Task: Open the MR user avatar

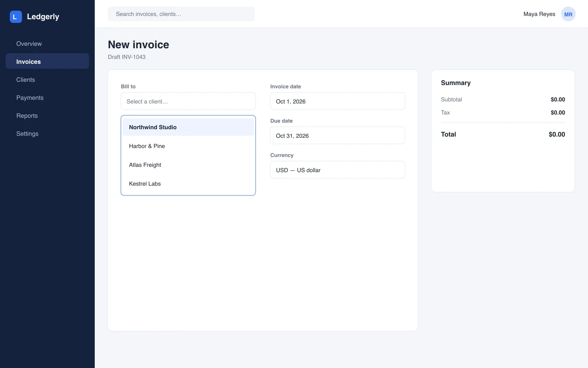Action: pyautogui.click(x=568, y=14)
